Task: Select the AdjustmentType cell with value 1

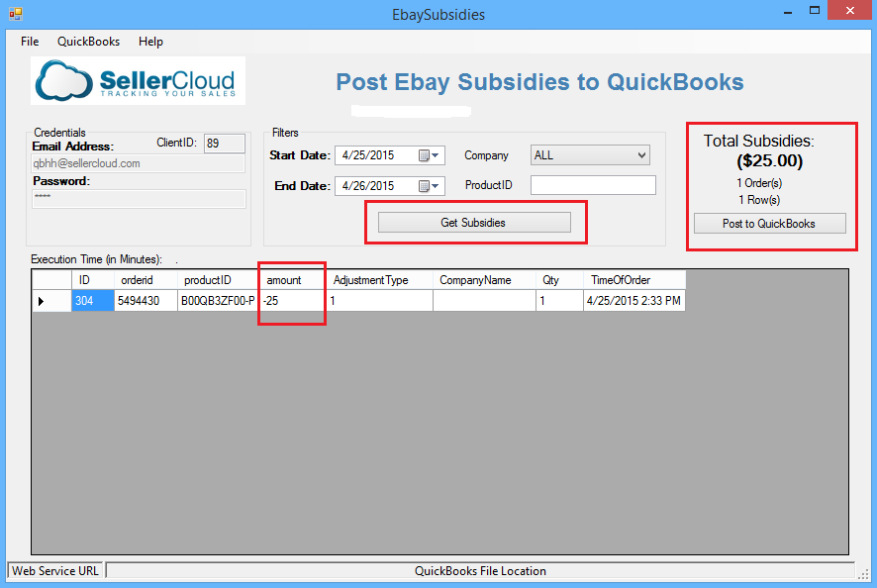Action: (379, 301)
